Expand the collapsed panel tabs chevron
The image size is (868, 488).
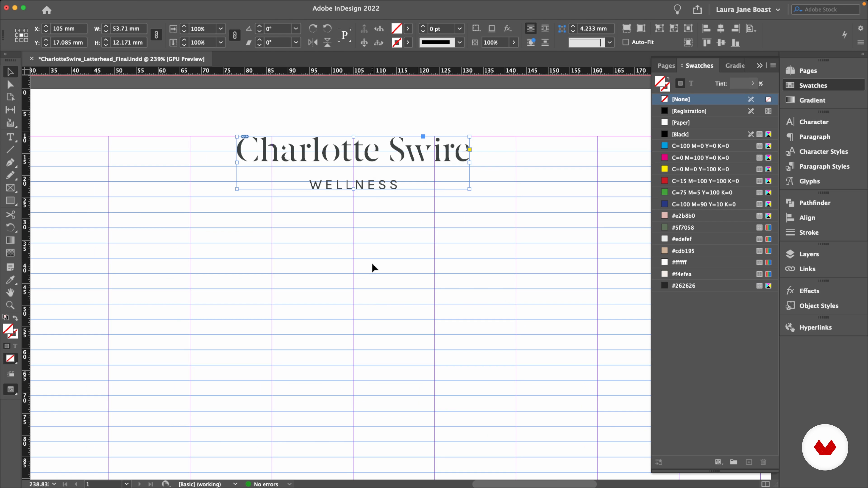759,65
